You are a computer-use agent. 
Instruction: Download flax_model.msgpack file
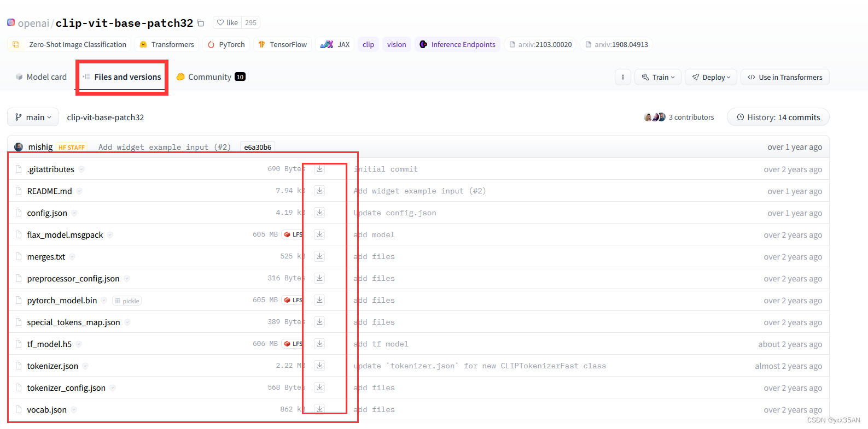click(x=319, y=234)
